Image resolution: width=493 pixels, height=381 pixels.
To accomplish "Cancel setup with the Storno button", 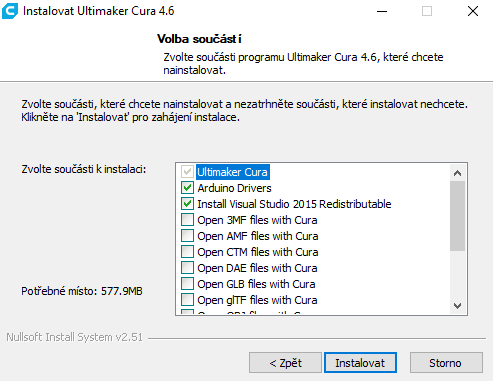I will click(446, 363).
